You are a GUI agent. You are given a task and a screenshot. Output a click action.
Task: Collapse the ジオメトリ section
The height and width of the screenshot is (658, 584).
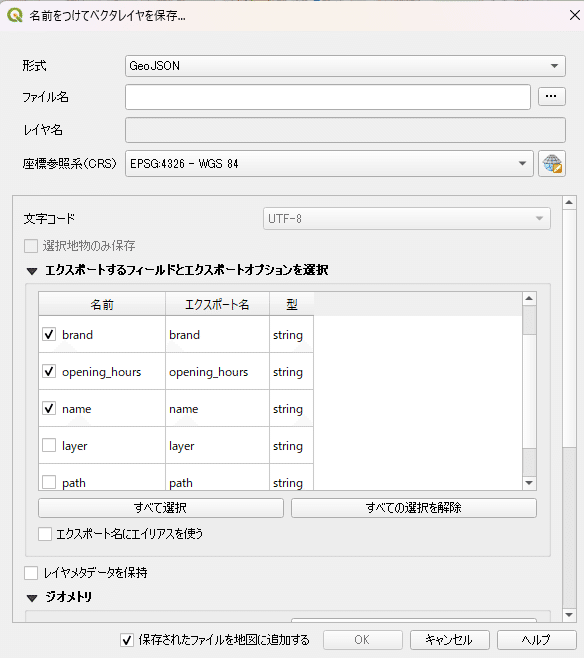(32, 598)
